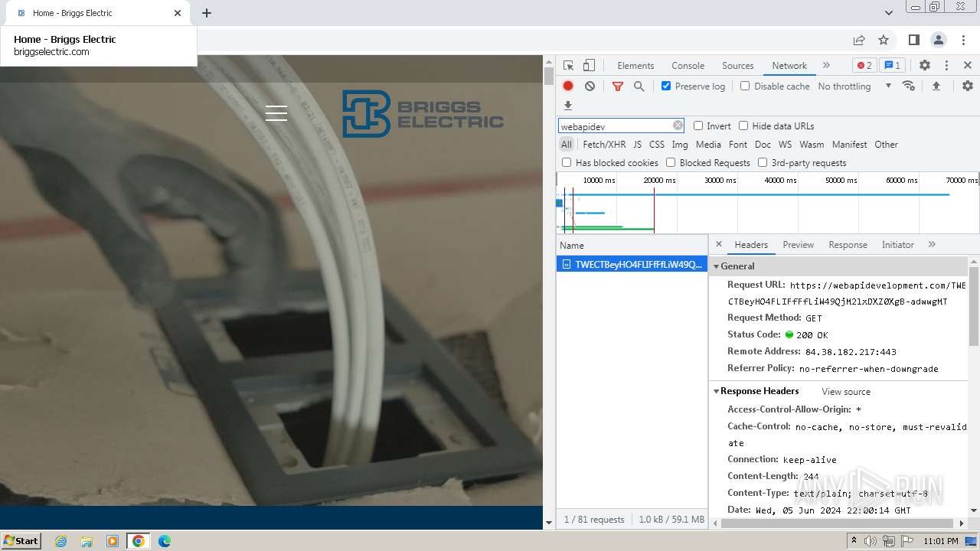Open Microsoft Edge from taskbar
980x551 pixels.
pos(164,541)
